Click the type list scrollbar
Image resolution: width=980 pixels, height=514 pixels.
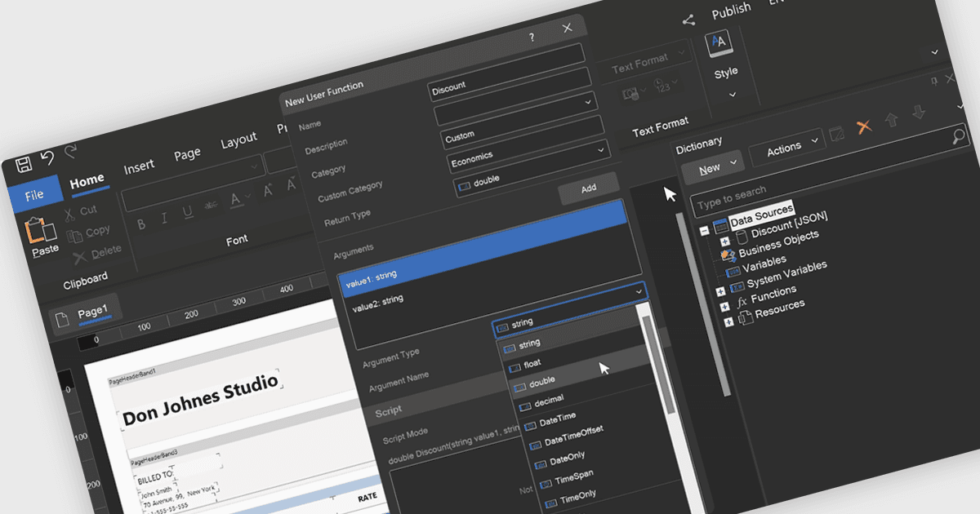[657, 364]
